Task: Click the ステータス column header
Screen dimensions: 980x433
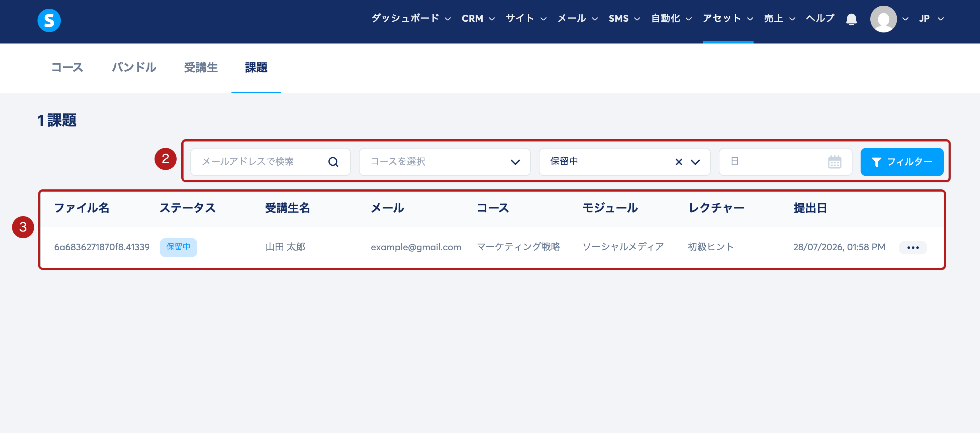Action: click(188, 208)
